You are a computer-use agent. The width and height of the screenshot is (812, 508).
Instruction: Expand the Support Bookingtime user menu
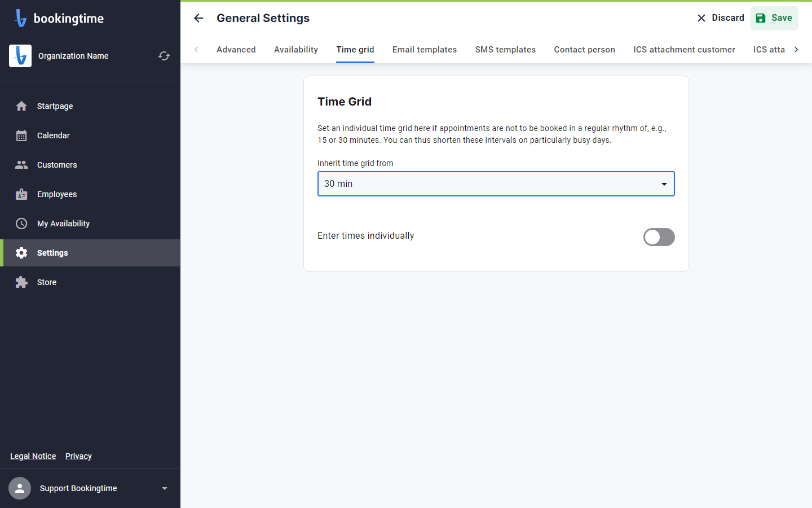click(x=165, y=488)
